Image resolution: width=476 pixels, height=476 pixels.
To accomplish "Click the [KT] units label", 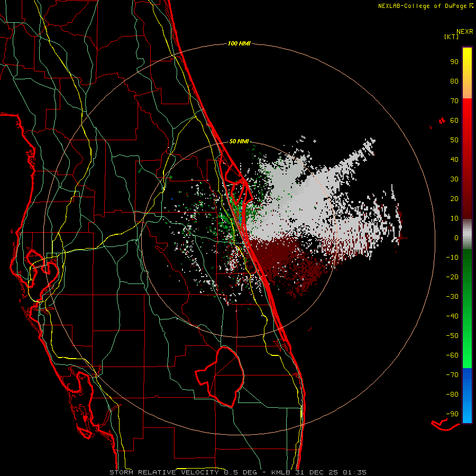I will coord(451,36).
